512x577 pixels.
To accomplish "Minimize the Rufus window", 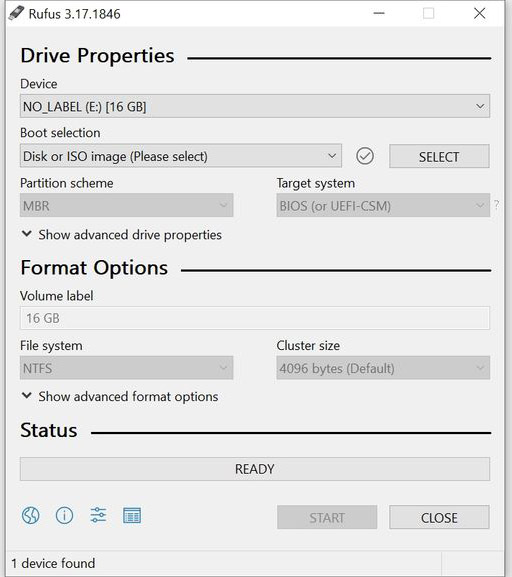I will pos(379,13).
